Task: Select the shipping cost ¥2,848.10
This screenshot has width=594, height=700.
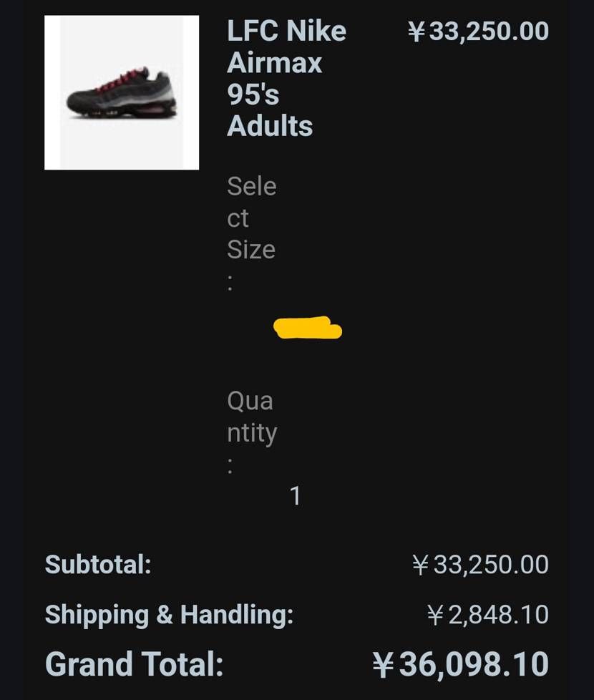Action: point(487,615)
